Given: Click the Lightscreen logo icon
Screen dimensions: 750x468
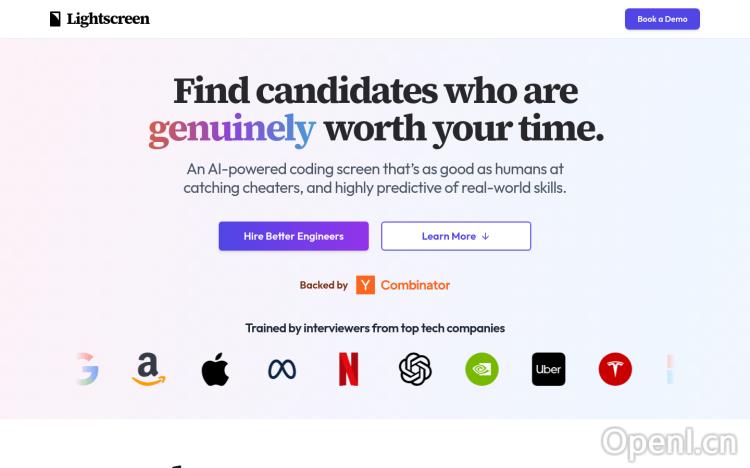Looking at the screenshot, I should click(x=55, y=19).
